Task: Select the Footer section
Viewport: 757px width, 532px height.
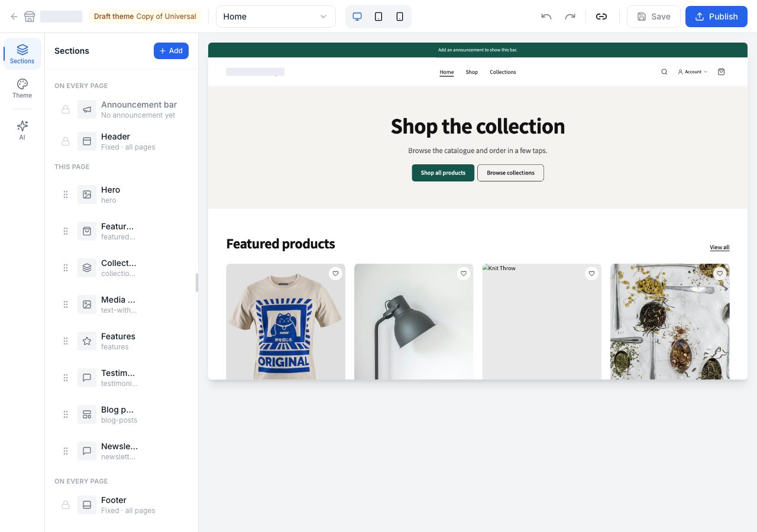Action: coord(121,505)
